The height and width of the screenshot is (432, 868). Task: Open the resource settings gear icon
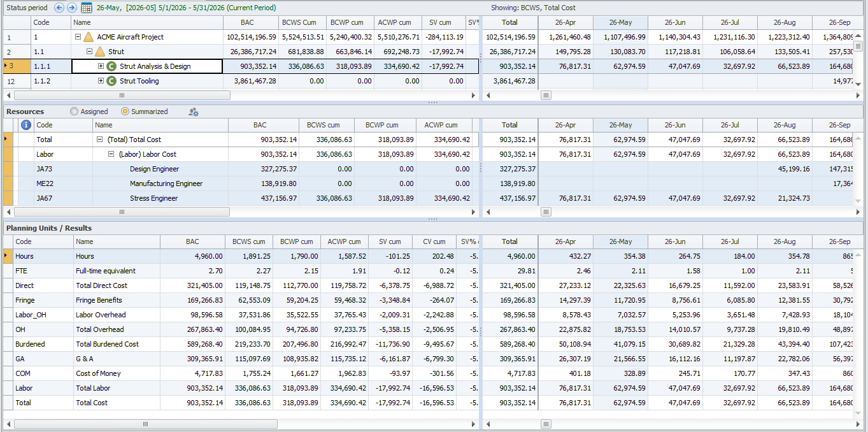point(194,112)
